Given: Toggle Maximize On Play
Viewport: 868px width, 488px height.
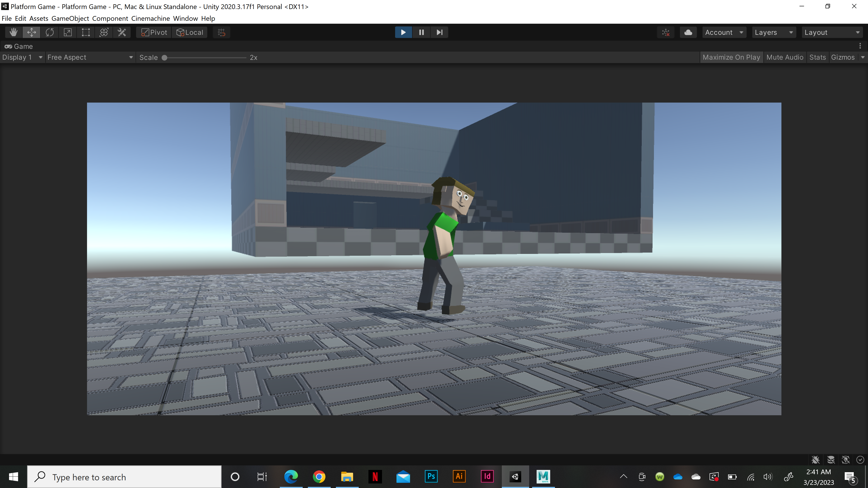Looking at the screenshot, I should pos(731,57).
